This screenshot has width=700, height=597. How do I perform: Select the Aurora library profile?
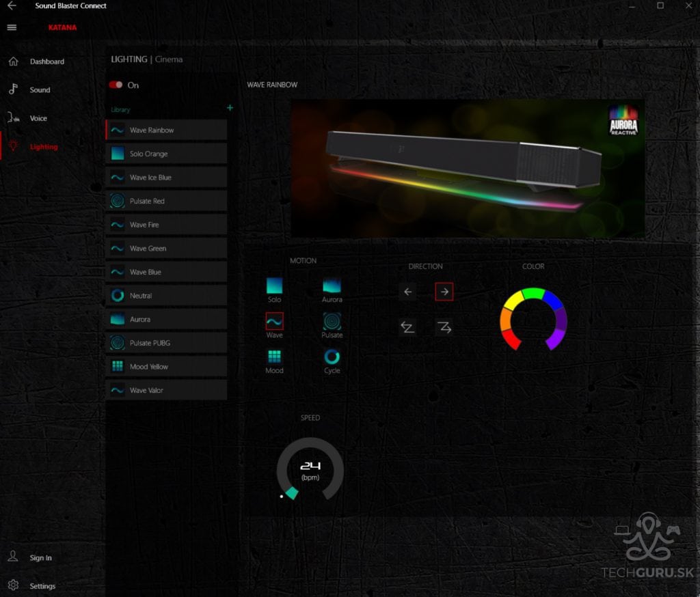166,319
